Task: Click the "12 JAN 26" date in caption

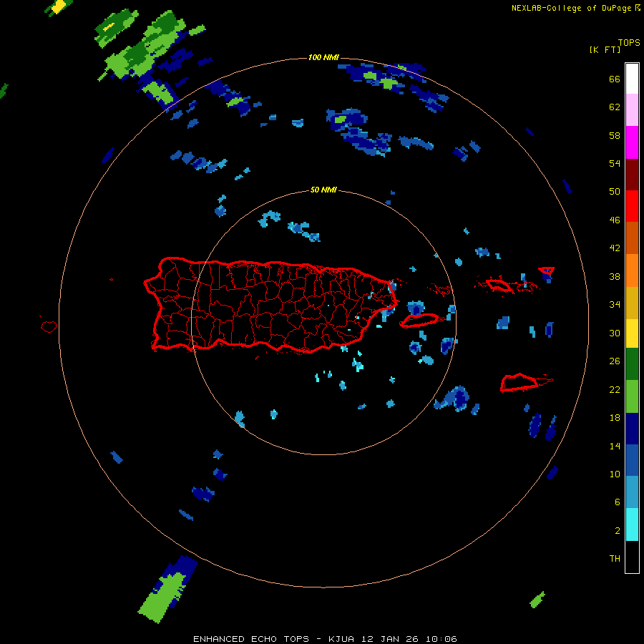Action: tap(391, 639)
